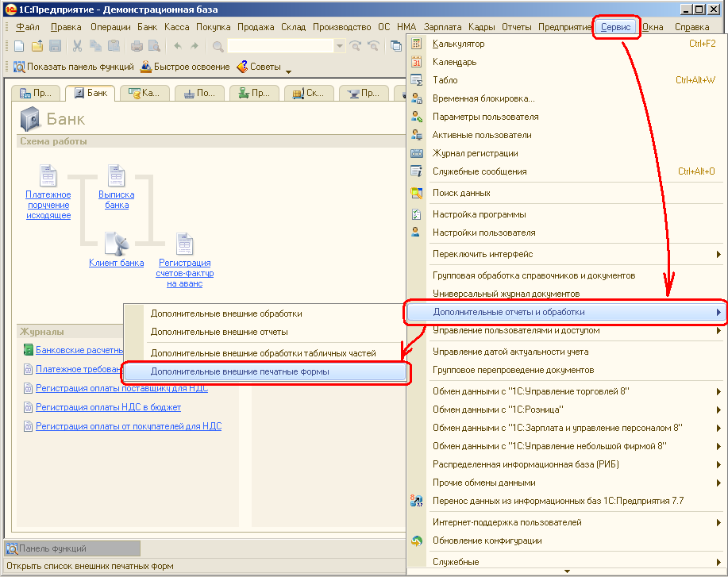Click the Undo arrow icon
The image size is (728, 577).
pos(177,45)
